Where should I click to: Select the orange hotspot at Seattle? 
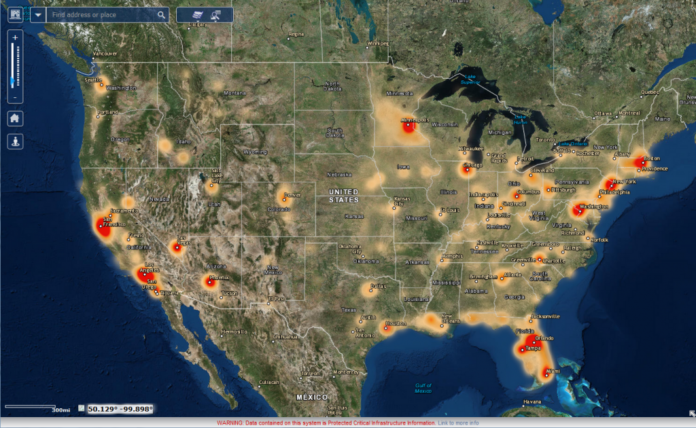(x=101, y=84)
